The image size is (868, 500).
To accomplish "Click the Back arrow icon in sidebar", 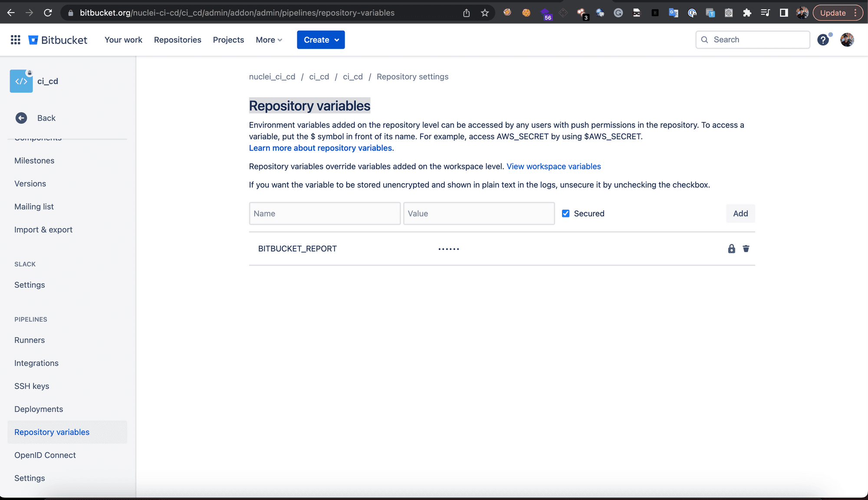I will (21, 118).
